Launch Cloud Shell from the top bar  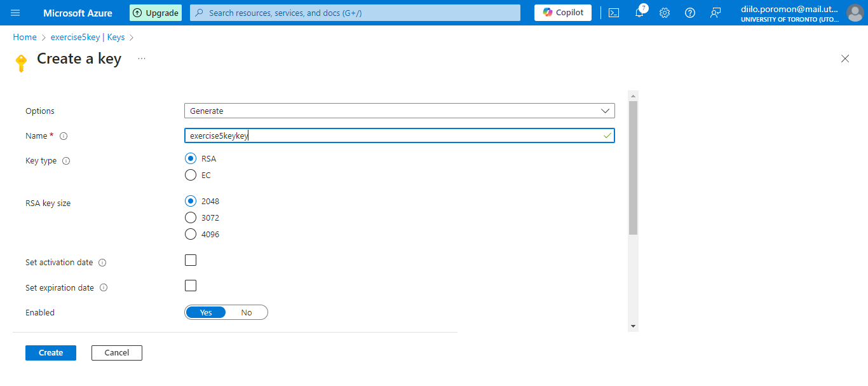click(613, 13)
